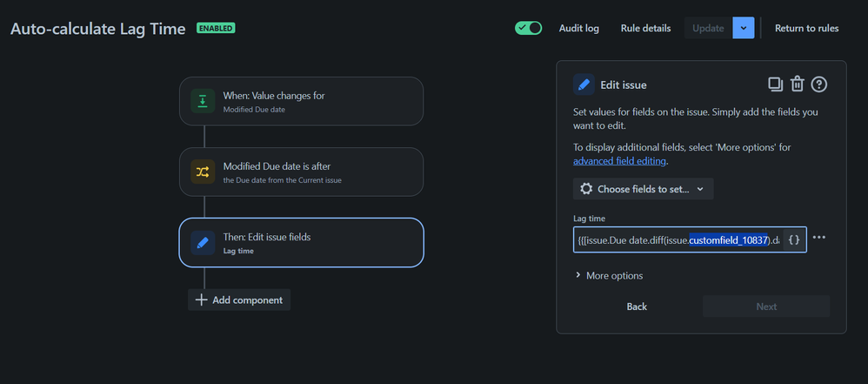The width and height of the screenshot is (868, 384).
Task: Click the smart value curly braces icon
Action: click(794, 240)
